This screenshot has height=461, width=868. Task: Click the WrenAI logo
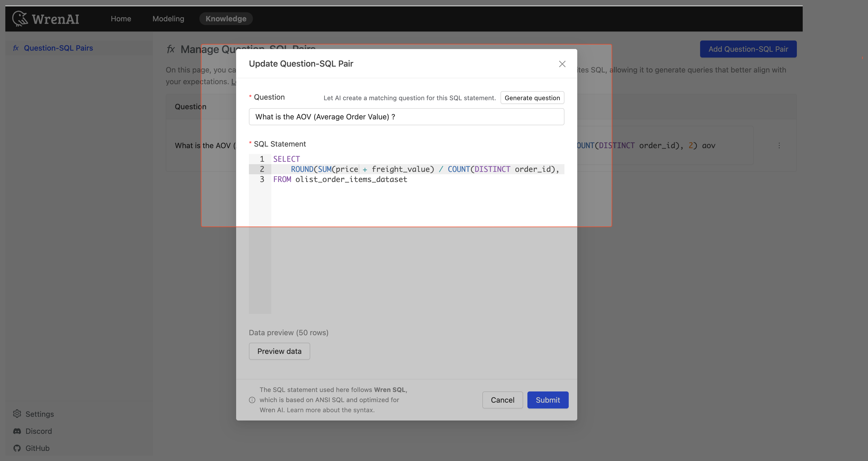click(x=46, y=19)
